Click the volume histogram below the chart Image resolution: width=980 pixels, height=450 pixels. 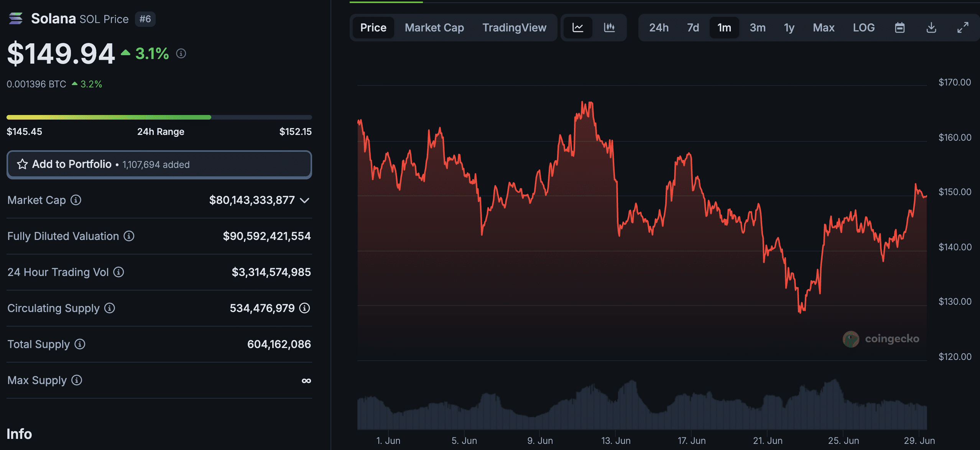(642, 404)
